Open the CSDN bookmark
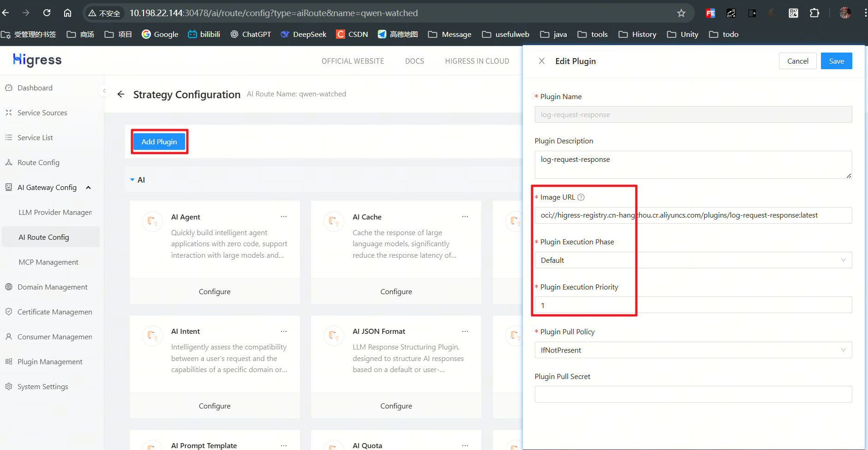Image resolution: width=868 pixels, height=450 pixels. pyautogui.click(x=352, y=34)
